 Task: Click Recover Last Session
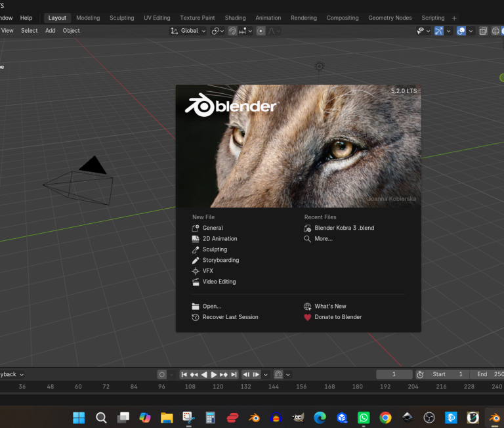225,317
